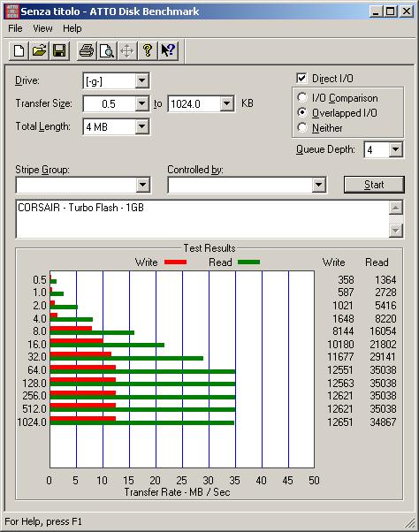The image size is (419, 532).
Task: Click the yellow question mark About icon
Action: click(148, 51)
